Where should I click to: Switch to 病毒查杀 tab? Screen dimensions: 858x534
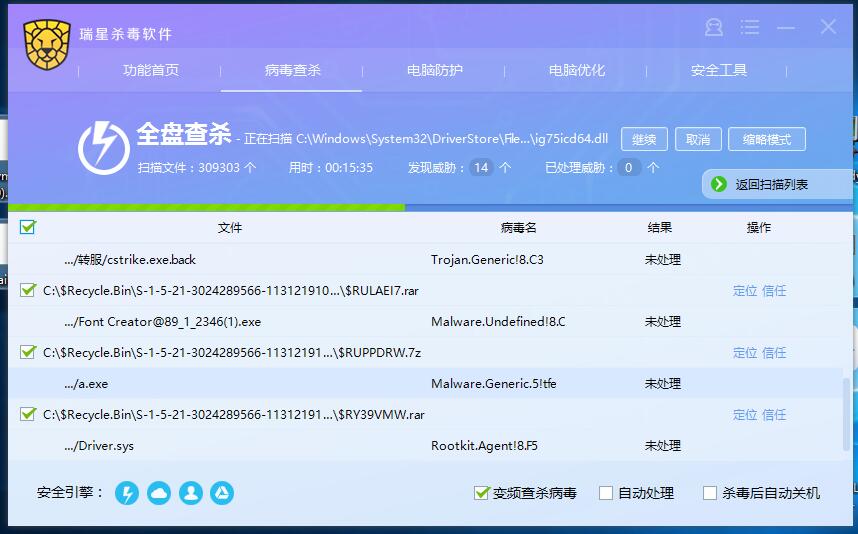tap(292, 70)
